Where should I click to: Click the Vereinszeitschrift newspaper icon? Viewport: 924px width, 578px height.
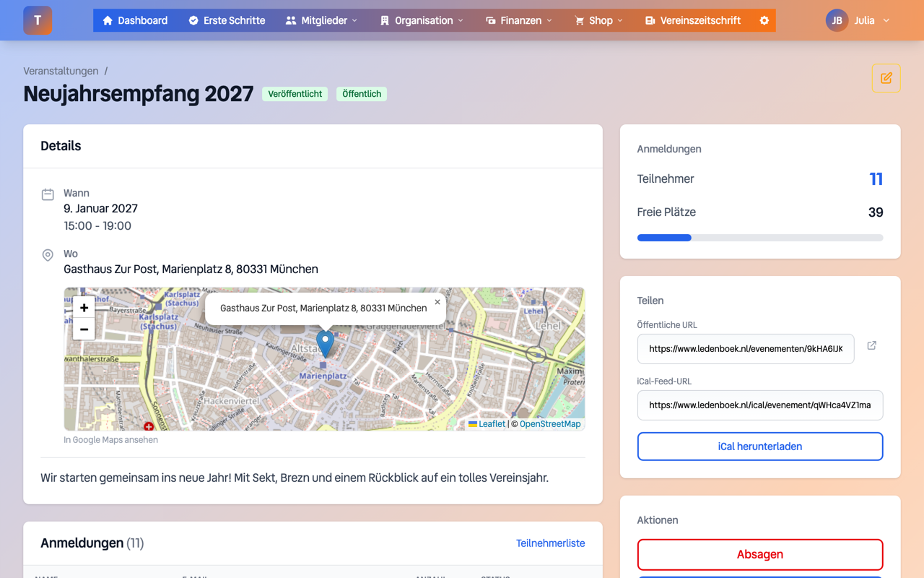650,20
